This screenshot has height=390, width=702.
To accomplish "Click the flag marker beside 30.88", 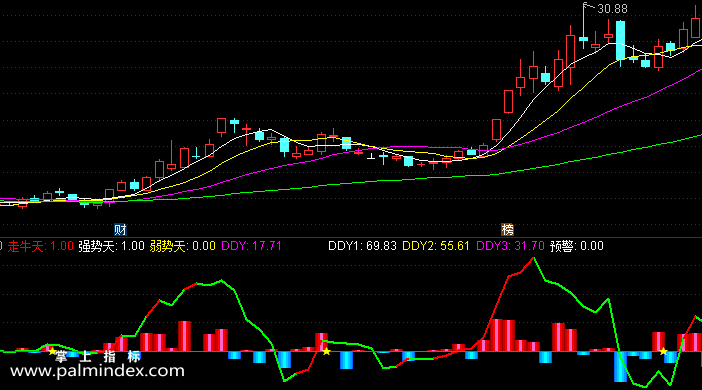I will tap(586, 5).
